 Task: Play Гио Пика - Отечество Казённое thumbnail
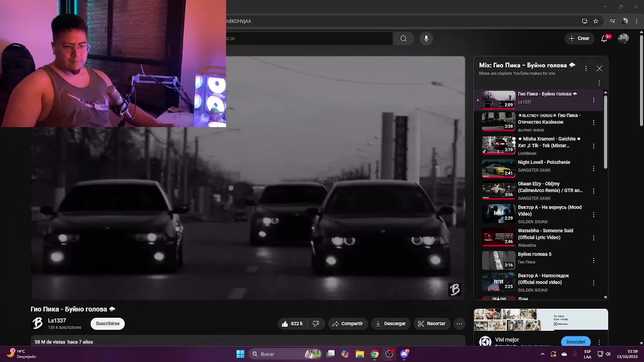pyautogui.click(x=499, y=122)
